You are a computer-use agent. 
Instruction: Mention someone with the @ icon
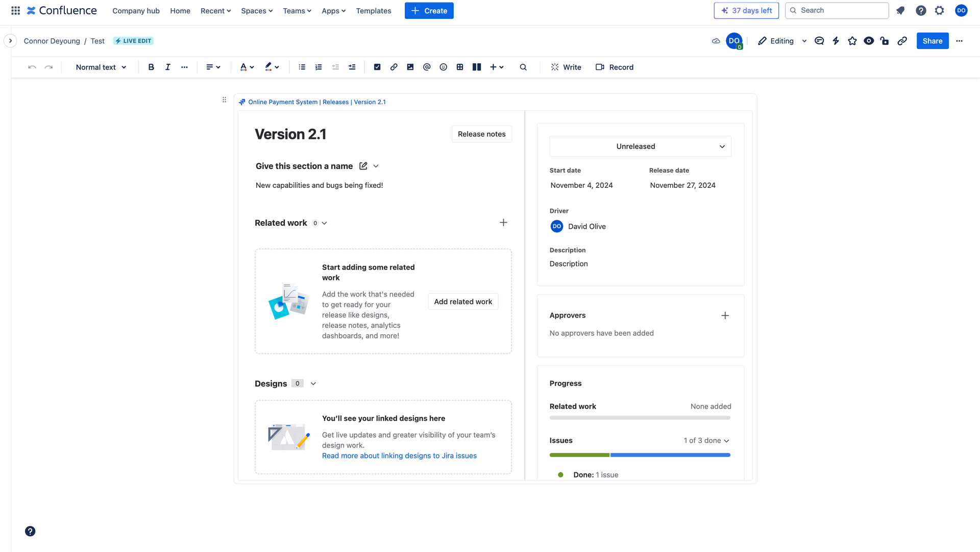pyautogui.click(x=427, y=67)
